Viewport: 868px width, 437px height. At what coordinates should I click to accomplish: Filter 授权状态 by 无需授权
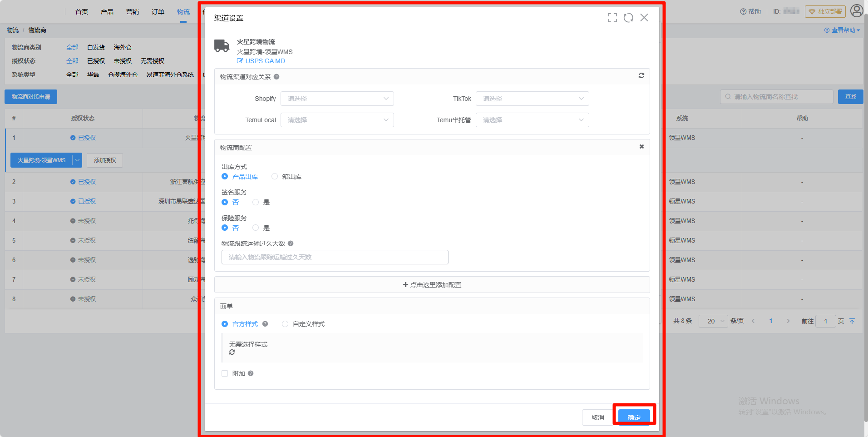[x=153, y=61]
